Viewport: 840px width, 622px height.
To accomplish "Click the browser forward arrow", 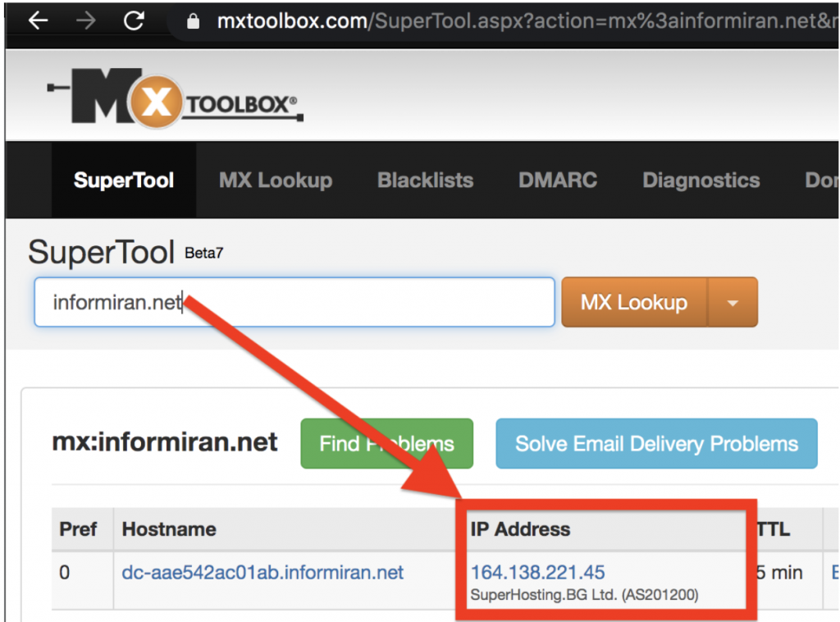I will tap(85, 21).
